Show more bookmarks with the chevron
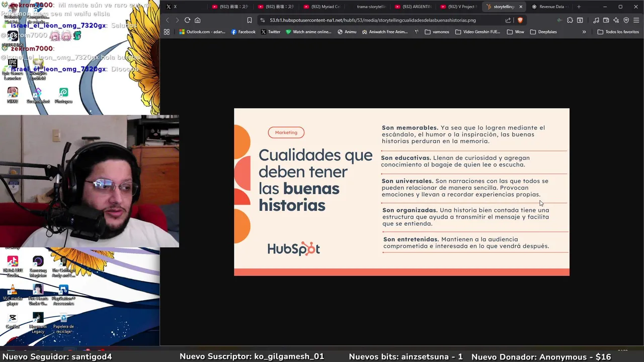This screenshot has height=362, width=644. (x=584, y=32)
